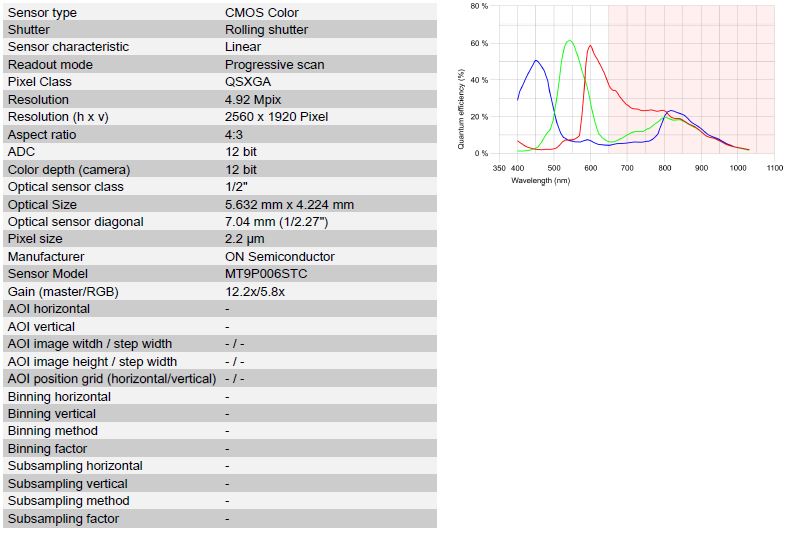The width and height of the screenshot is (786, 545).
Task: Select the 'Binning method' label
Action: click(x=53, y=431)
